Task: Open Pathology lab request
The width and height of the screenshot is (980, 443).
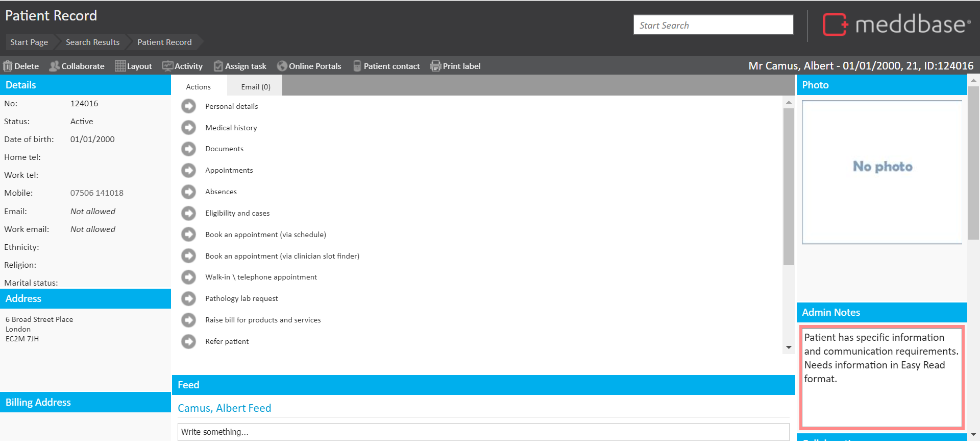Action: pyautogui.click(x=241, y=298)
